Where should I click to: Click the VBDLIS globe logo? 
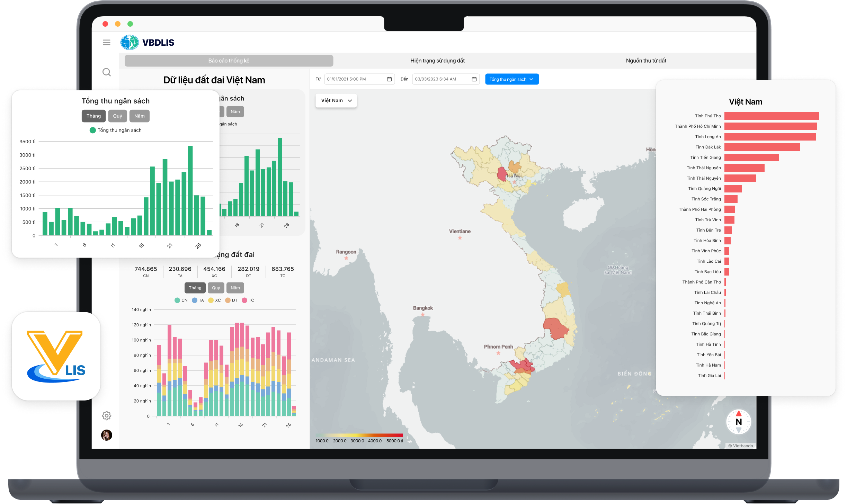point(130,42)
